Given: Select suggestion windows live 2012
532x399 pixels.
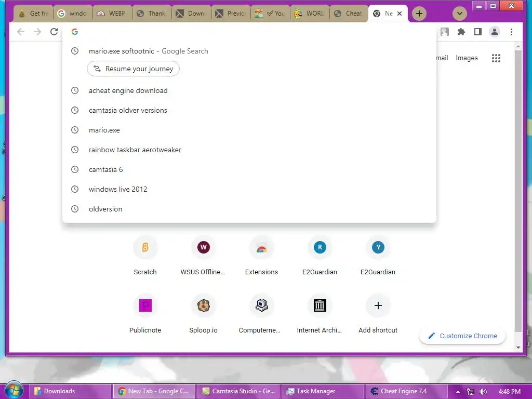Looking at the screenshot, I should pyautogui.click(x=249, y=189).
